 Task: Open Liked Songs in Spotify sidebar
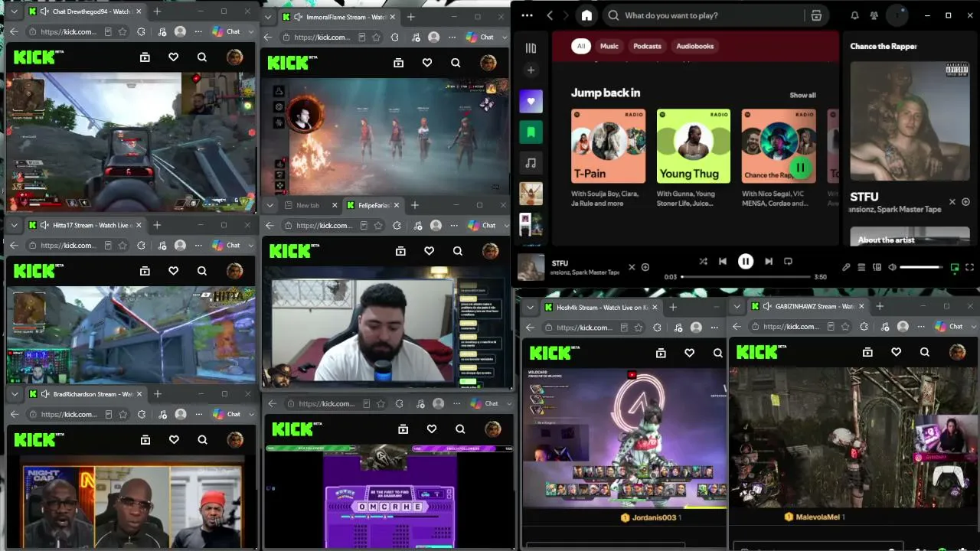[531, 101]
